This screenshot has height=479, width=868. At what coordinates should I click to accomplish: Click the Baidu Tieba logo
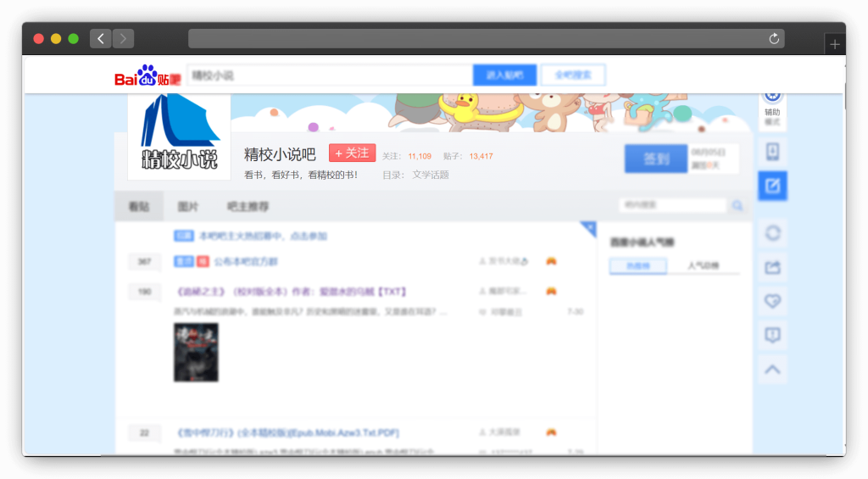point(147,75)
